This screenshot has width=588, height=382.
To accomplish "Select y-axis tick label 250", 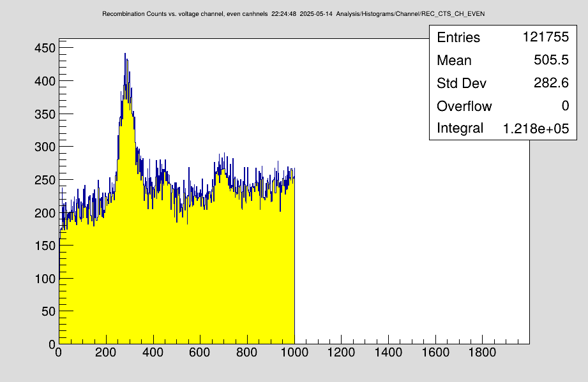I will point(43,180).
